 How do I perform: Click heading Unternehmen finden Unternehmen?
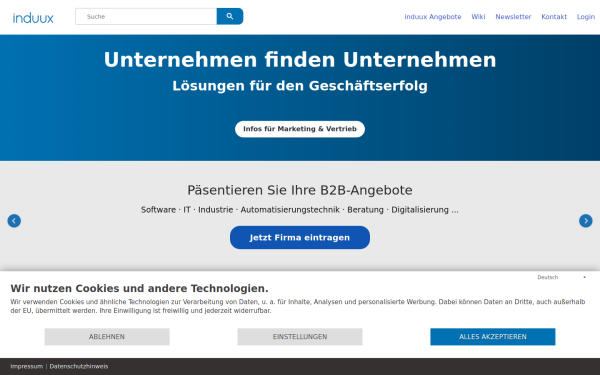coord(300,60)
